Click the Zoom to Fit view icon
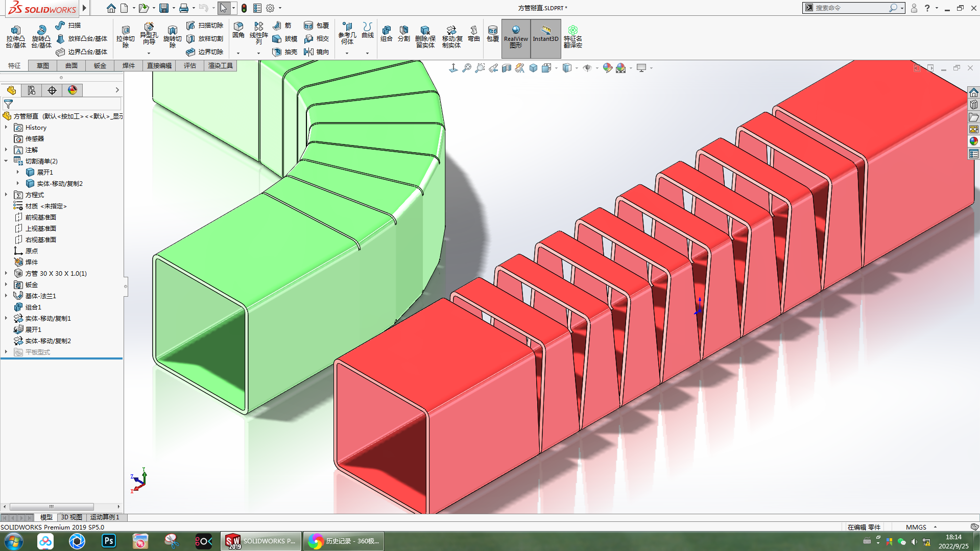This screenshot has height=551, width=980. coord(467,68)
